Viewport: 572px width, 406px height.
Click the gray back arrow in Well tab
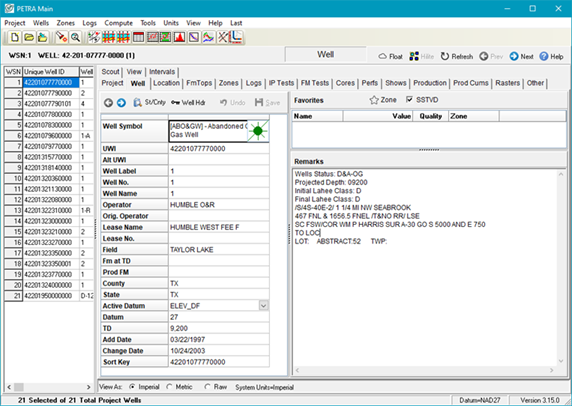tap(108, 103)
